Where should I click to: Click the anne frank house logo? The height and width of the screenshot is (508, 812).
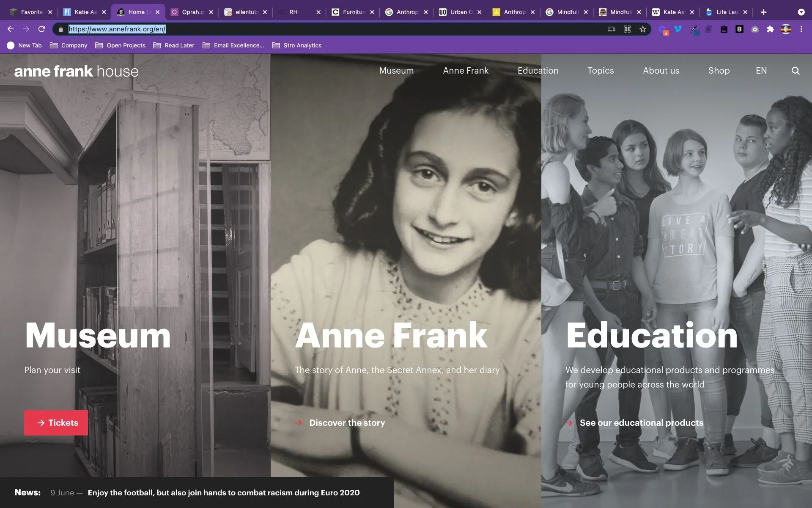[x=76, y=71]
